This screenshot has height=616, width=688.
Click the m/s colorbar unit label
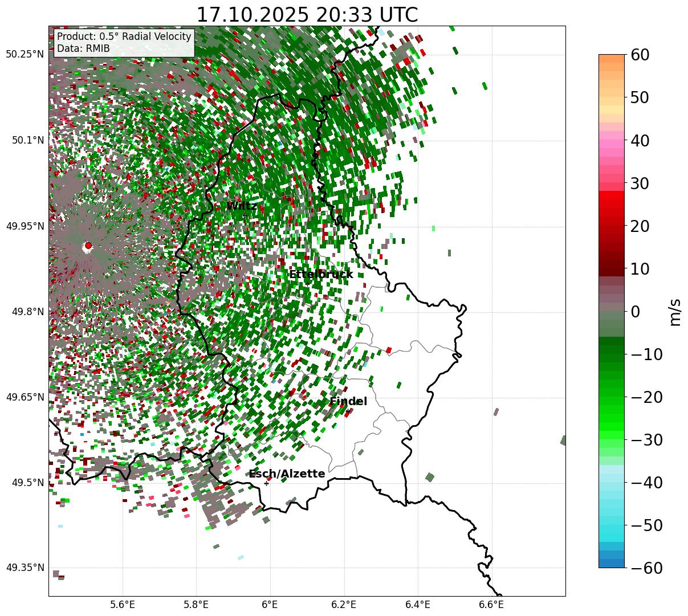(675, 311)
